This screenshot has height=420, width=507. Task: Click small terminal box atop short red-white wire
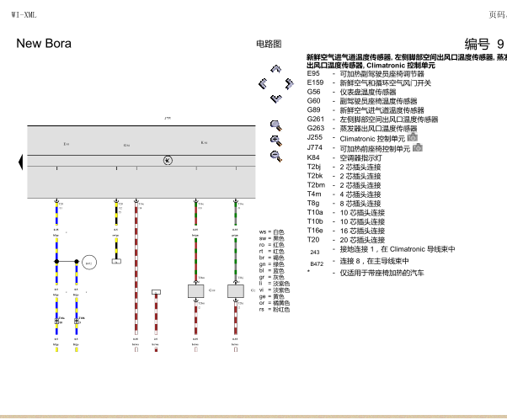coord(156,292)
